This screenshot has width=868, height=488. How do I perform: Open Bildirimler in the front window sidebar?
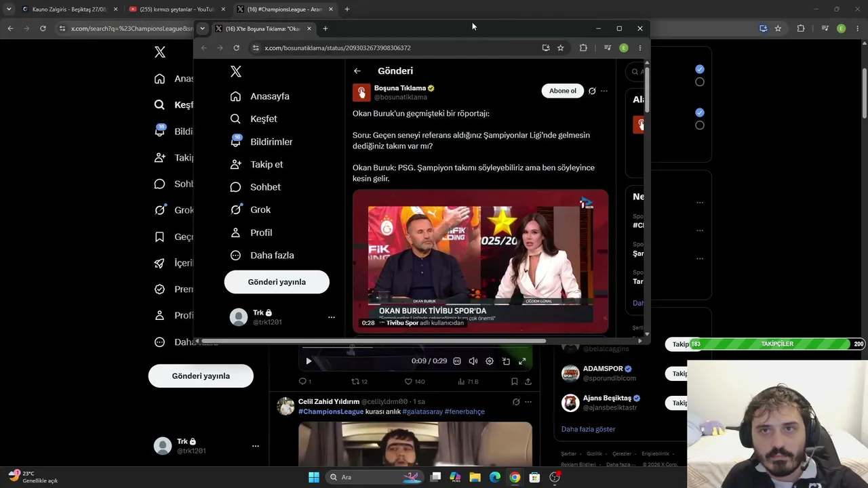(x=262, y=142)
